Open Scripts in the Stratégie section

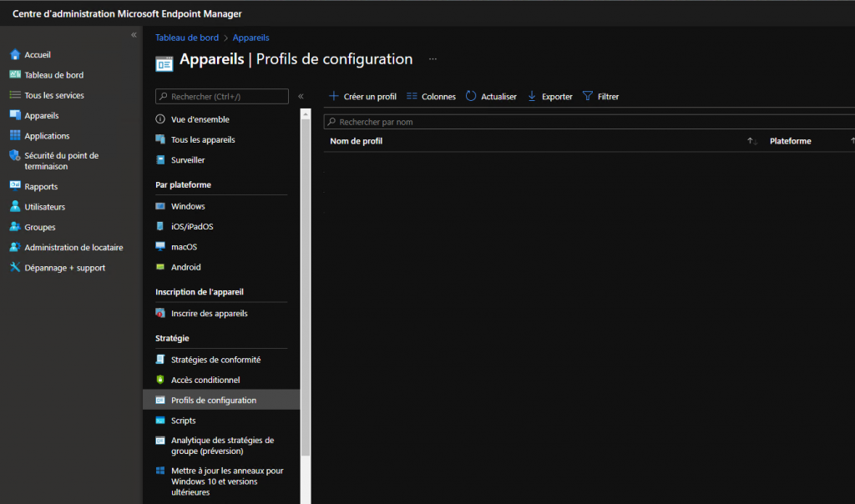183,421
